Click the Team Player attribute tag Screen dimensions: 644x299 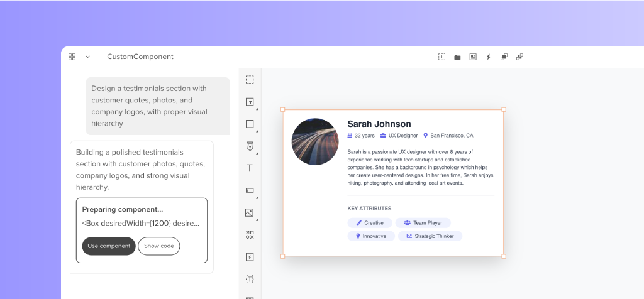[423, 223]
